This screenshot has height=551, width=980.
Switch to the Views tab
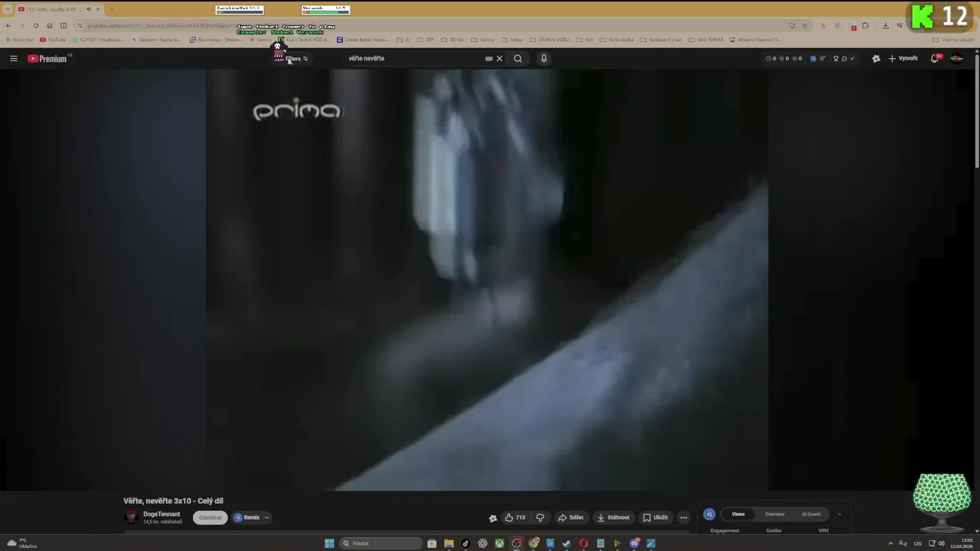738,514
